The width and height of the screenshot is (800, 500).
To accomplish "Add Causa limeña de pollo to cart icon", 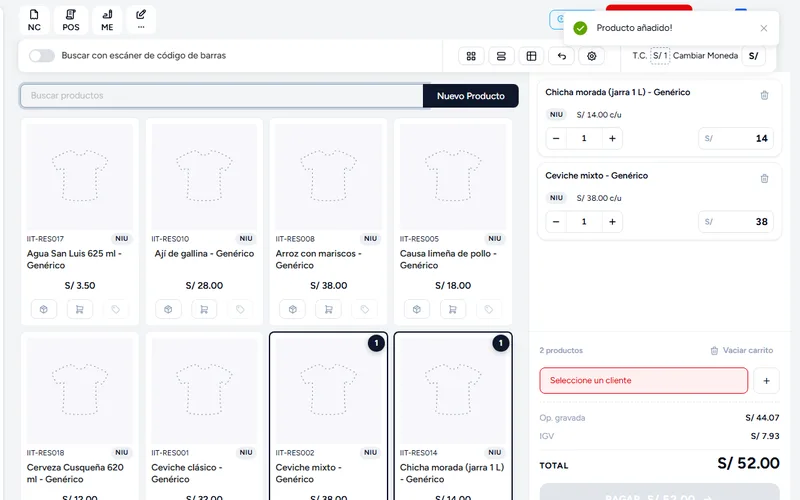I will pos(453,309).
